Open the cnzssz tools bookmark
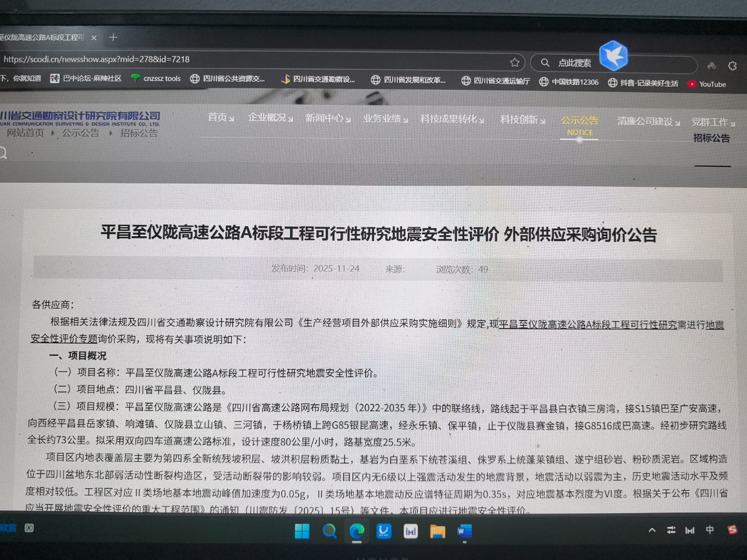 156,78
